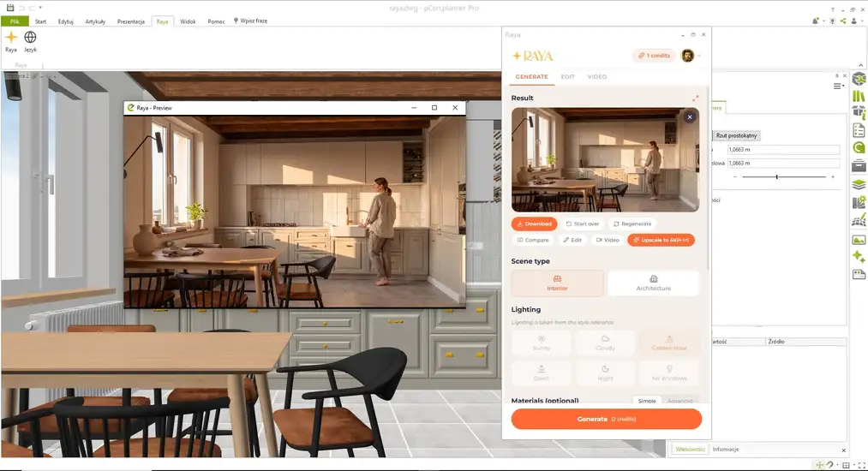This screenshot has height=471, width=868.
Task: Click the first 1,0663 m input field
Action: coord(783,150)
